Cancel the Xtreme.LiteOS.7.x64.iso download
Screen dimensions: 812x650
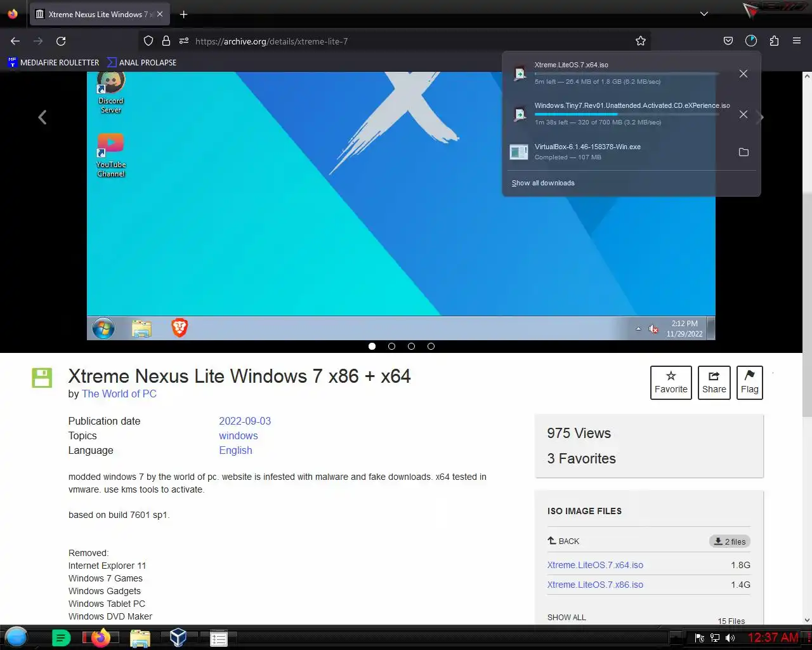[743, 74]
